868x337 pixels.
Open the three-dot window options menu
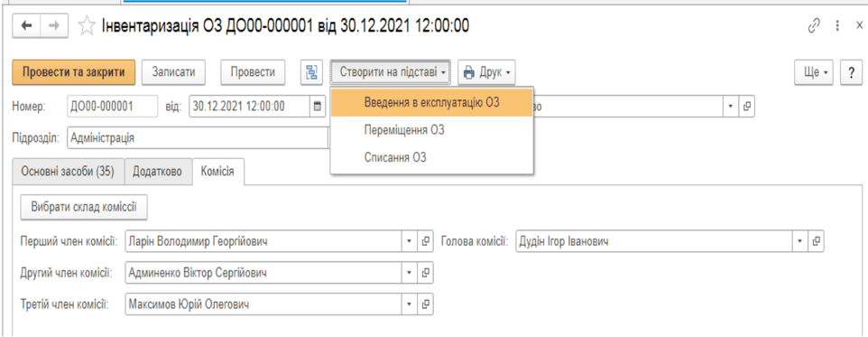tap(837, 26)
